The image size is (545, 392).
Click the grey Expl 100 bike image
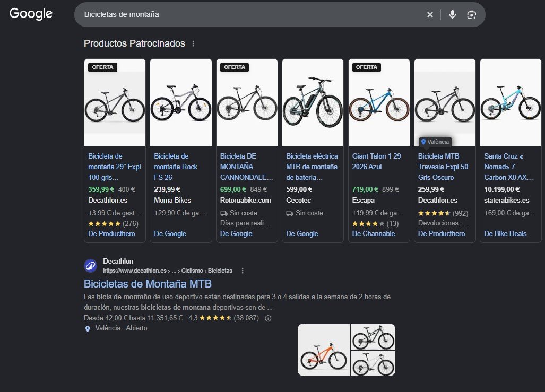pyautogui.click(x=115, y=103)
